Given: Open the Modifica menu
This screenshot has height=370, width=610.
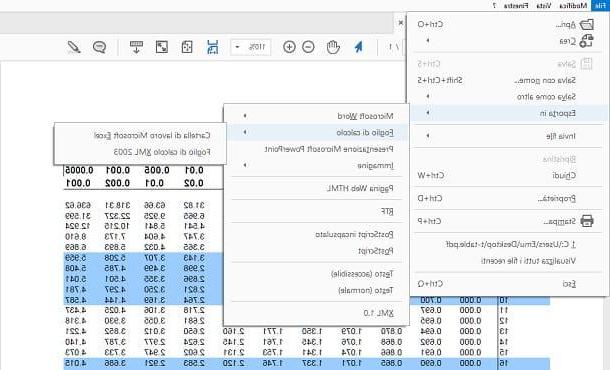Looking at the screenshot, I should [573, 5].
